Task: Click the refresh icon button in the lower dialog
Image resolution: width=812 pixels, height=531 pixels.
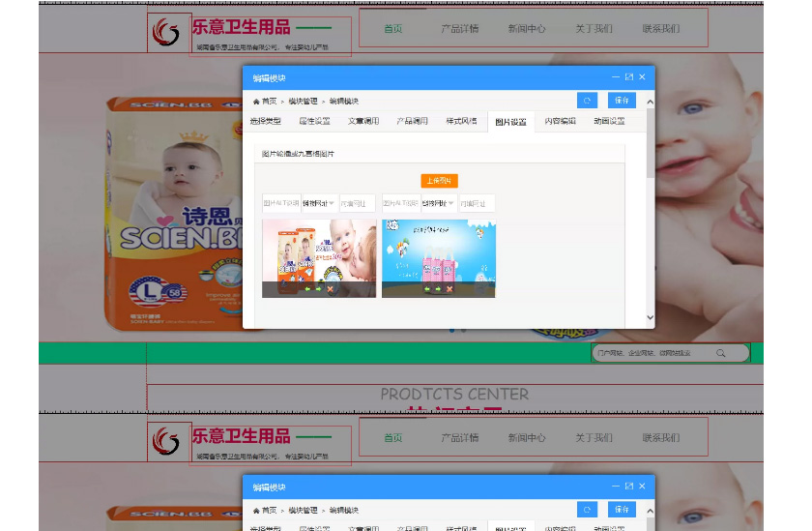Action: (x=587, y=510)
